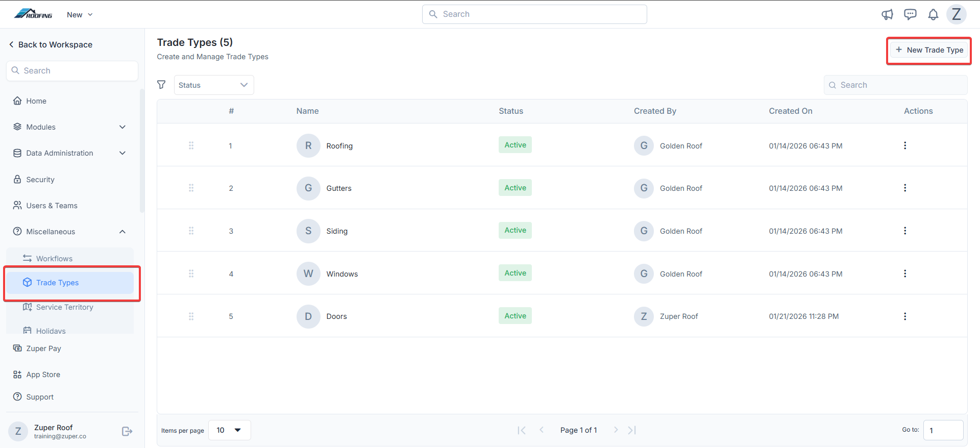Collapse the Miscellaneous section
The width and height of the screenshot is (980, 448).
click(x=69, y=232)
